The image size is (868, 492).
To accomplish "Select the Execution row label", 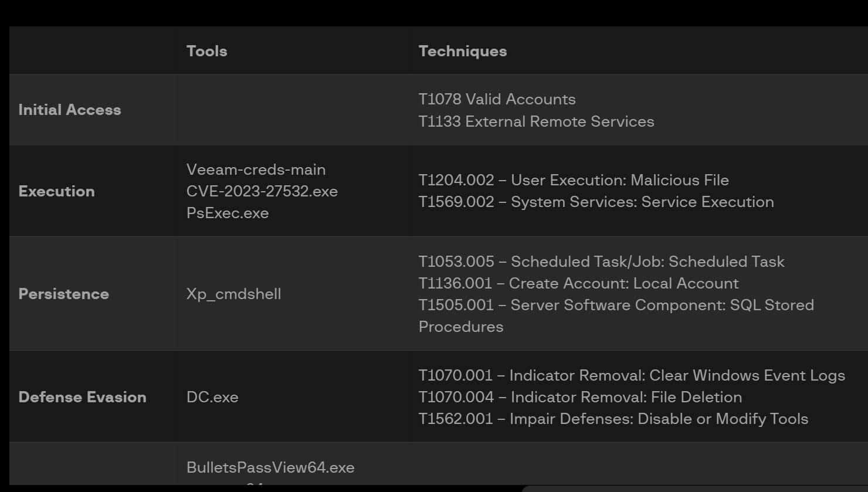I will pos(56,191).
